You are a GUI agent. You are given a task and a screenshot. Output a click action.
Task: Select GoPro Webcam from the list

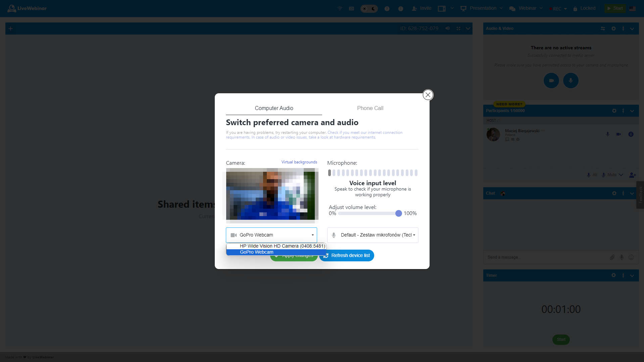256,252
